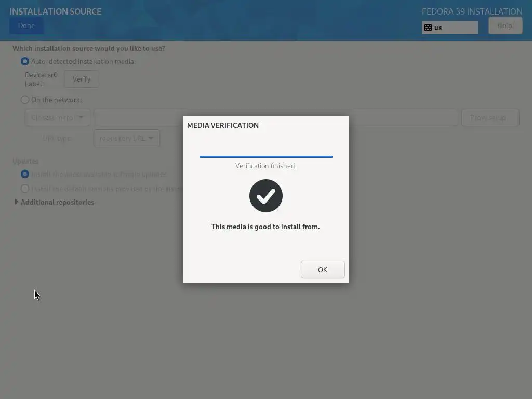Click INSTALLATION SOURCE heading
The width and height of the screenshot is (532, 399).
tap(55, 11)
